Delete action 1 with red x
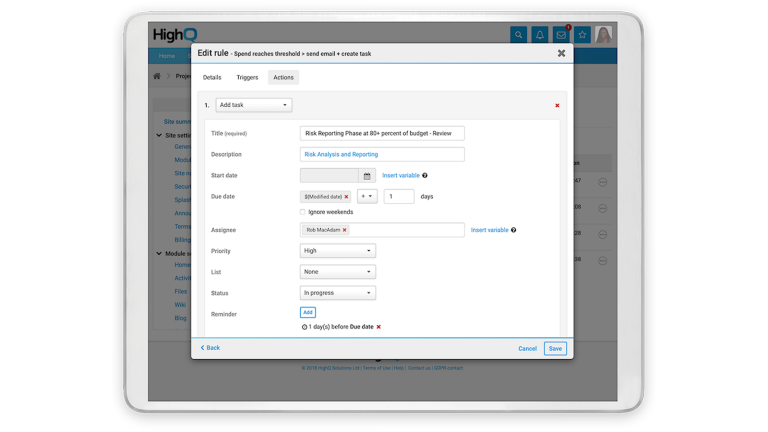768x432 pixels. [x=557, y=105]
